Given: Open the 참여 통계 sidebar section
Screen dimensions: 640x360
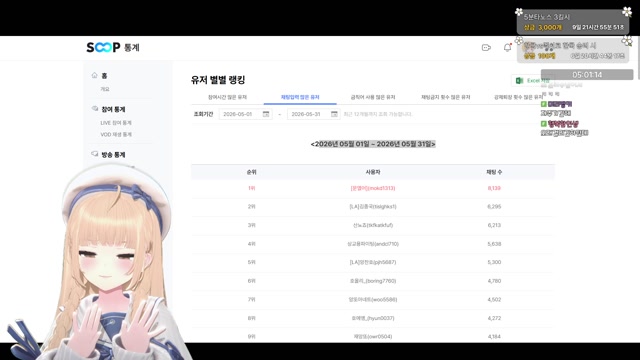Looking at the screenshot, I should pyautogui.click(x=113, y=109).
